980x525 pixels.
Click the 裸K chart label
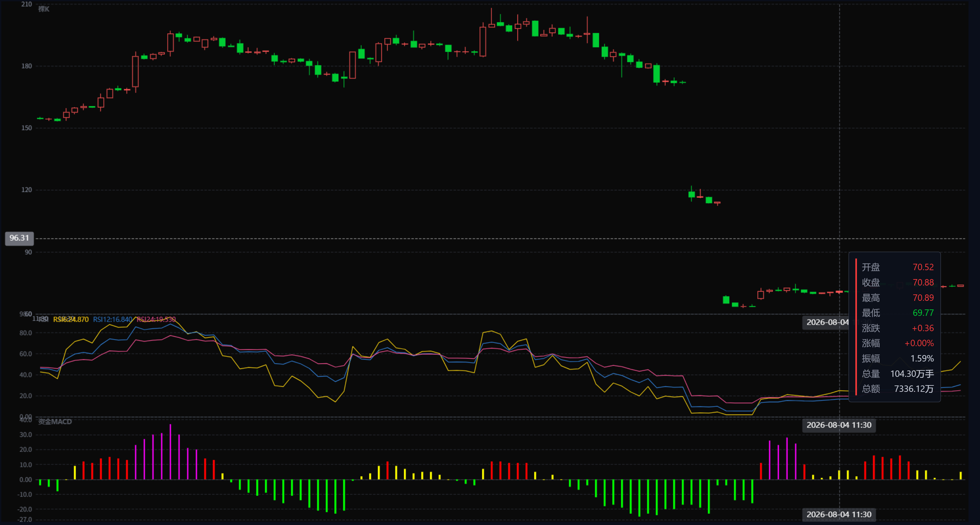[x=44, y=9]
